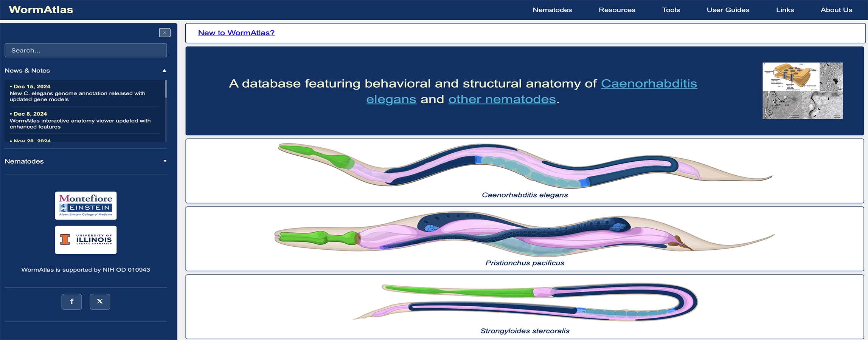Click the News & Notes heading
868x340 pixels.
coord(27,71)
